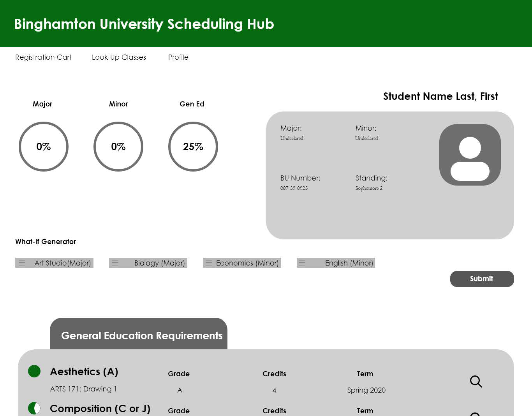
Task: Choose Art Studio(Major) what-if option
Action: (x=54, y=263)
